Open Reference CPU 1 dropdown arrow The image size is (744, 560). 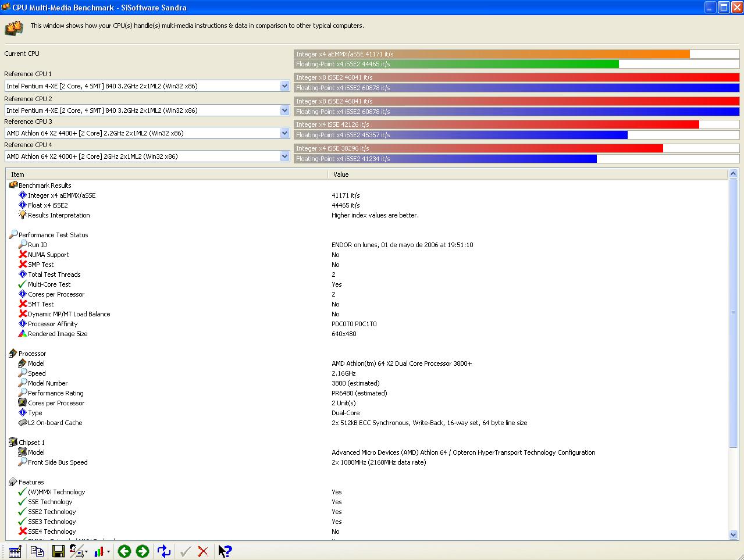click(x=284, y=86)
